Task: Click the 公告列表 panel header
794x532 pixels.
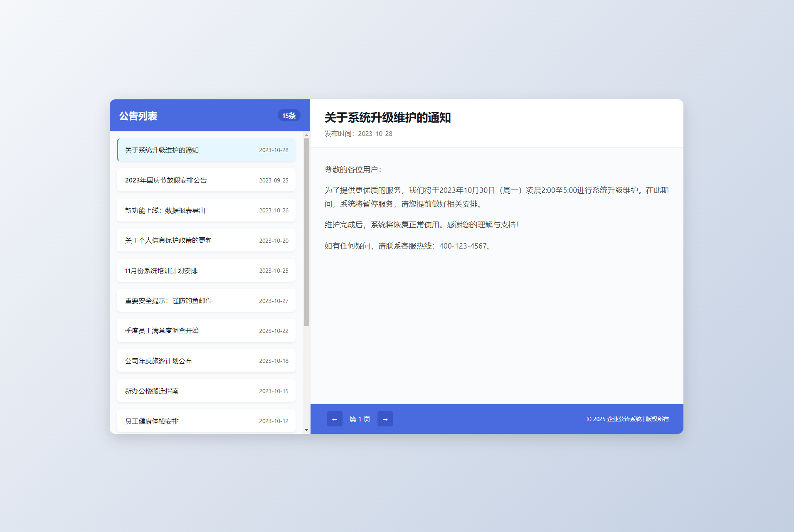Action: click(x=138, y=116)
